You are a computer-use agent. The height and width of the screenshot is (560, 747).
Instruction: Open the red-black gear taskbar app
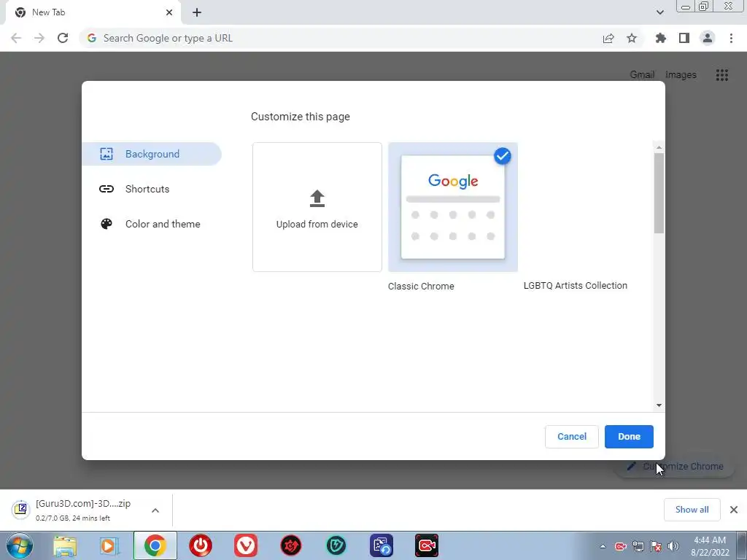(290, 545)
